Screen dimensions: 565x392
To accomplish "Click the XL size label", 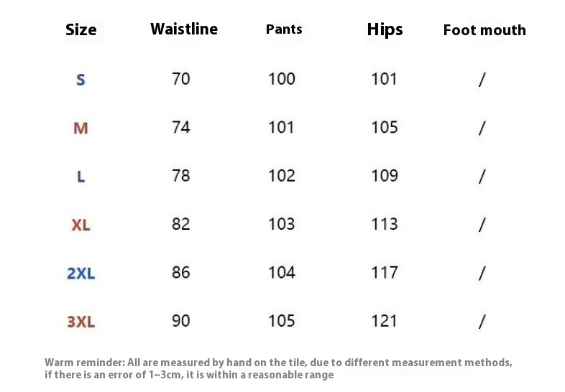I will 81,225.
